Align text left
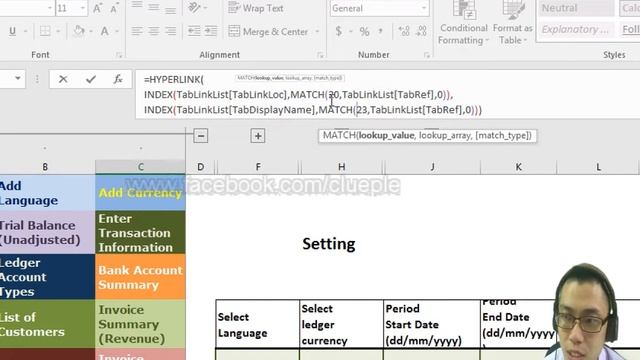Image resolution: width=640 pixels, height=360 pixels. [x=137, y=31]
